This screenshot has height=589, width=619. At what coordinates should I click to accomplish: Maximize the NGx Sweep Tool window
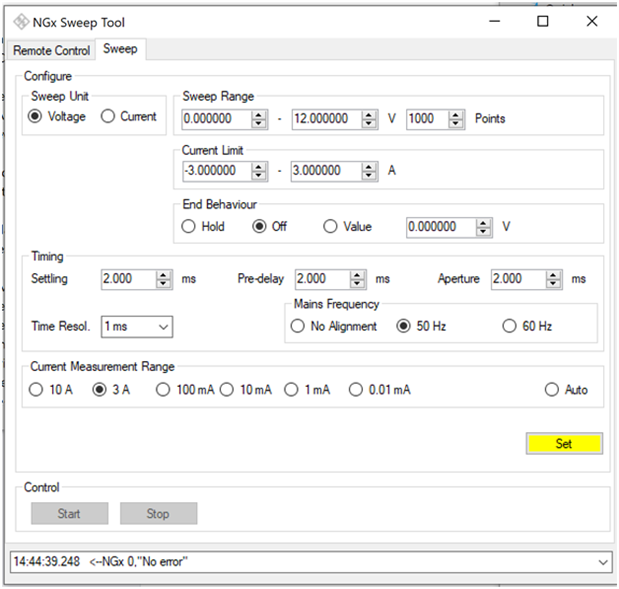click(543, 21)
